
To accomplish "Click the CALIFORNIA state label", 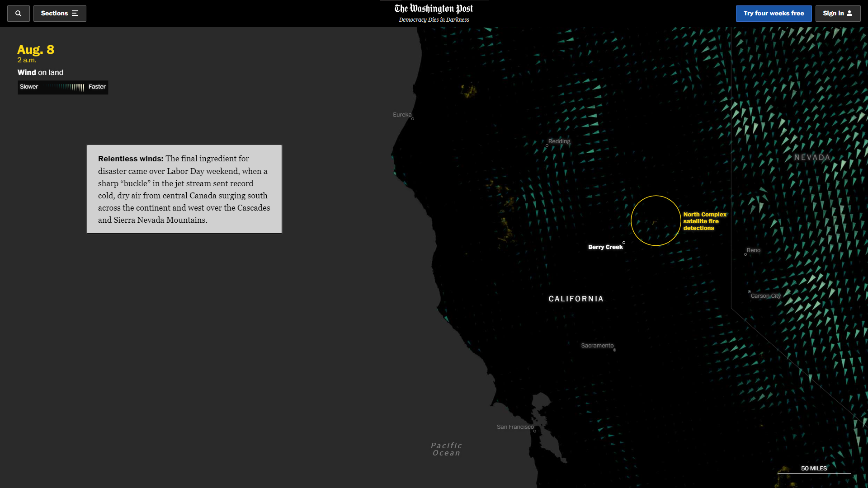I will 576,299.
